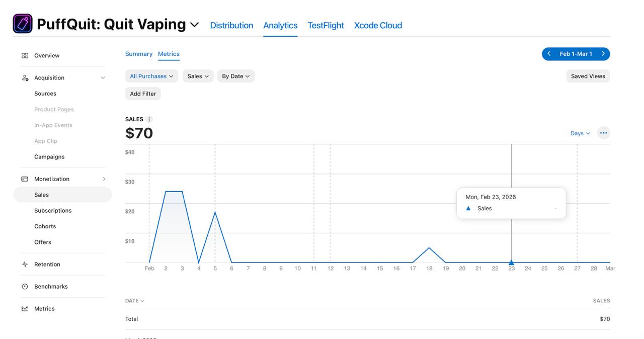644x339 pixels.
Task: Click the Feb 23 triangle marker on chart
Action: coord(511,262)
